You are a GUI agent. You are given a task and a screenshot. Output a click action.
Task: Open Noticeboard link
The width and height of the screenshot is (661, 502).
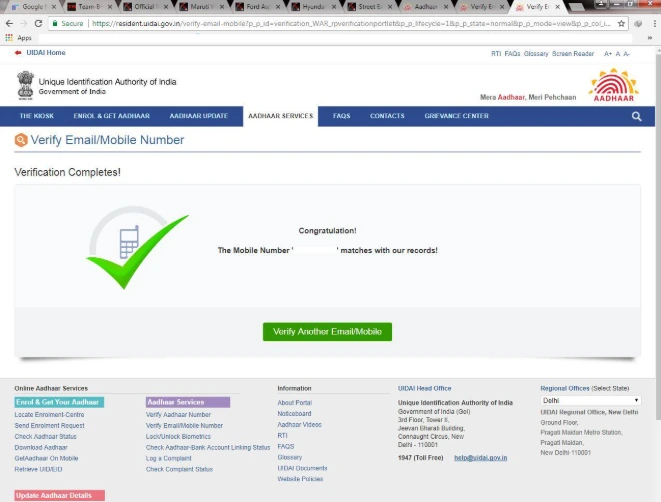(x=294, y=414)
